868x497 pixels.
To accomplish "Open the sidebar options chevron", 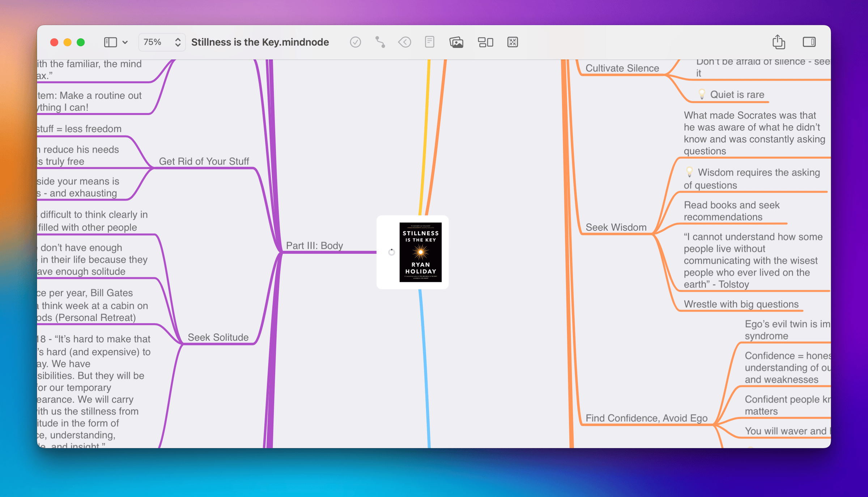I will (125, 42).
